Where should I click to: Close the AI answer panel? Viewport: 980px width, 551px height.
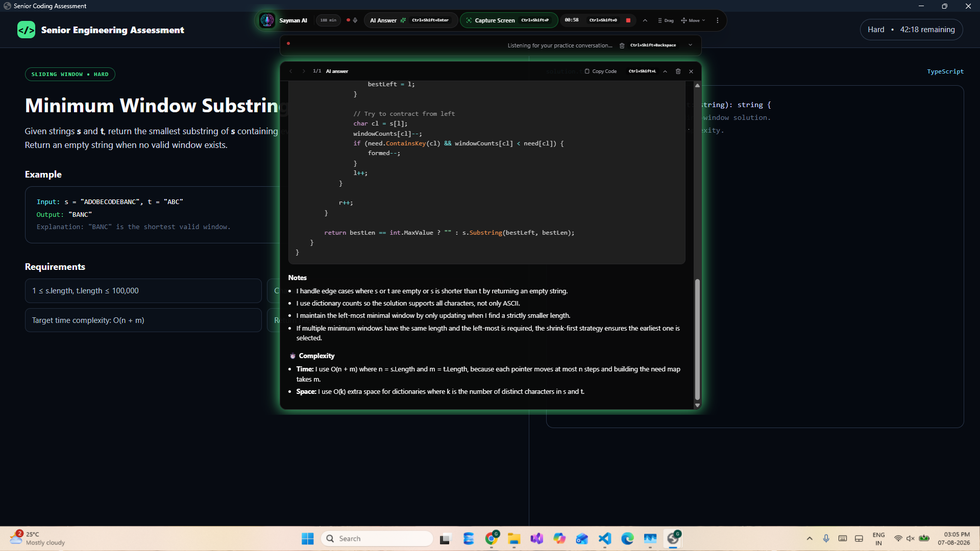691,71
